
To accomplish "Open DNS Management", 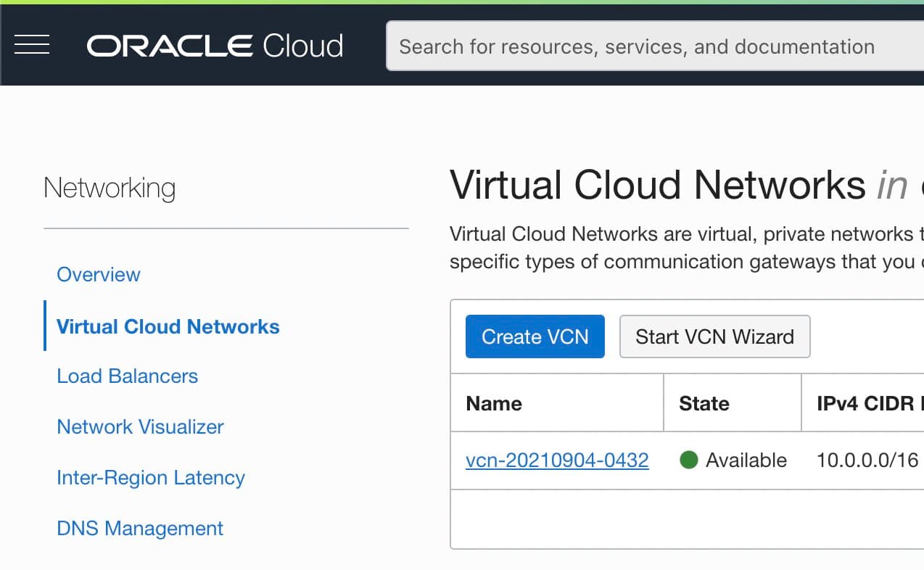I will 139,528.
